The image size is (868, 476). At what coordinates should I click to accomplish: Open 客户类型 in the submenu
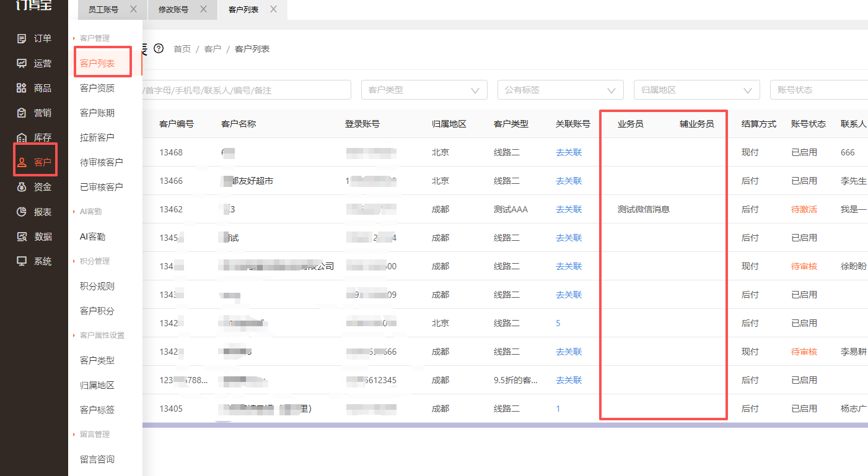97,360
